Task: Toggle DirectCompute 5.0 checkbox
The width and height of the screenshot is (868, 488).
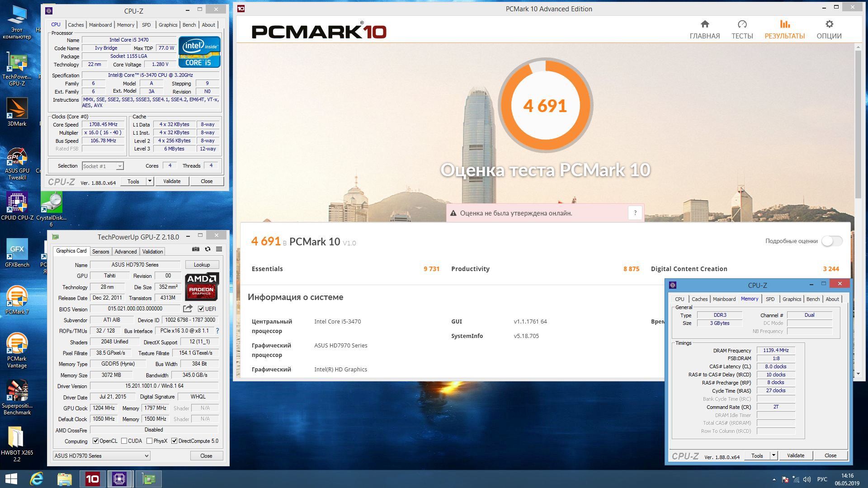Action: 174,441
